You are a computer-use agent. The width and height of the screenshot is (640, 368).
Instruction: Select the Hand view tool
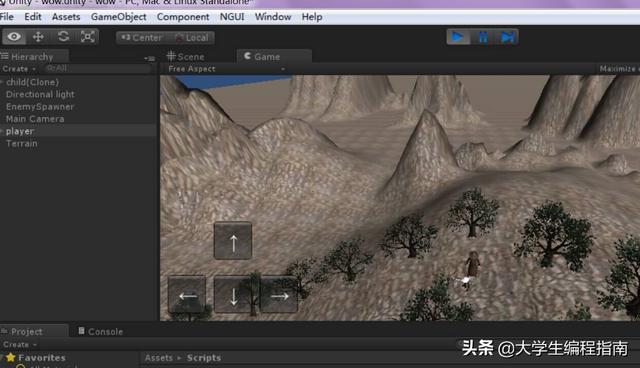pyautogui.click(x=14, y=37)
